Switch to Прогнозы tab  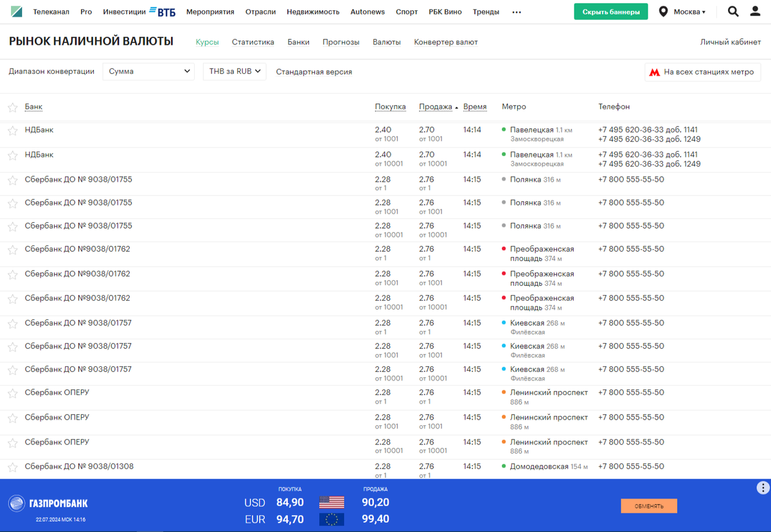[341, 42]
